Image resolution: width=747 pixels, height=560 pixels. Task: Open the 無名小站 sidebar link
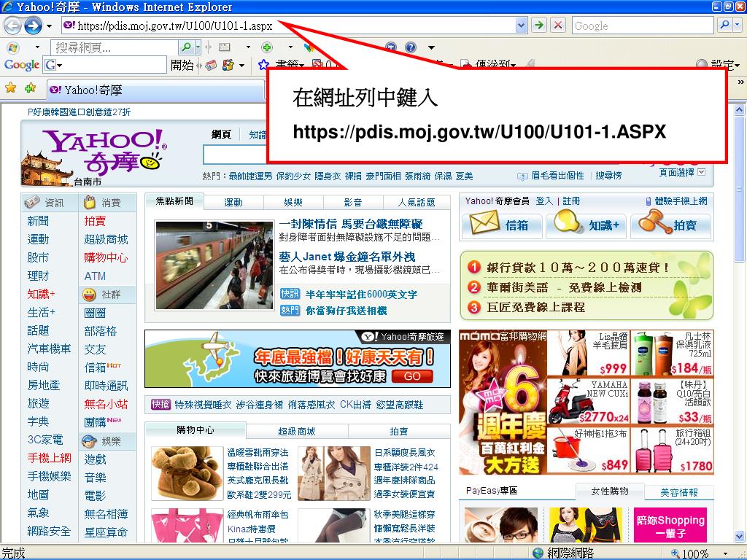coord(106,404)
